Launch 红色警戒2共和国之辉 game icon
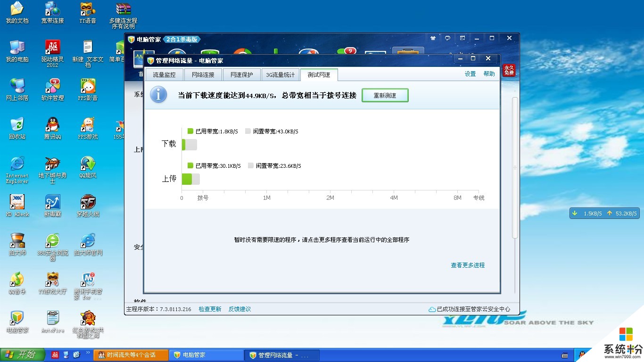The width and height of the screenshot is (644, 362). point(88,324)
